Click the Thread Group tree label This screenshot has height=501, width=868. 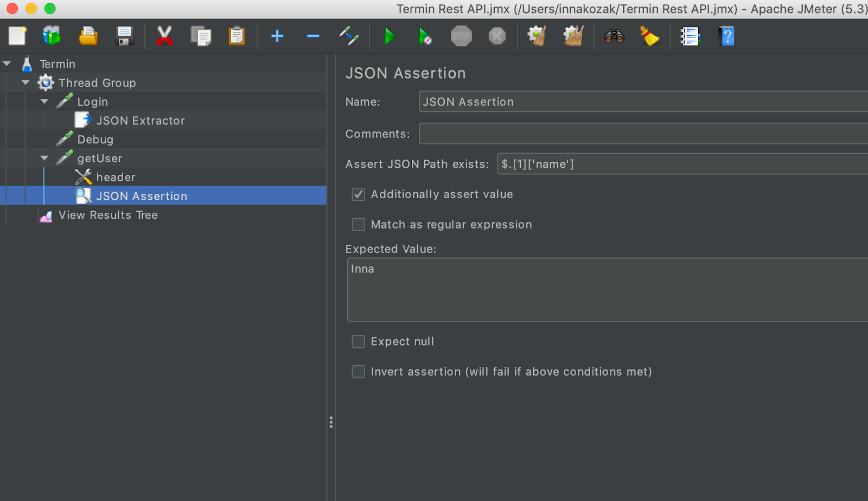97,83
